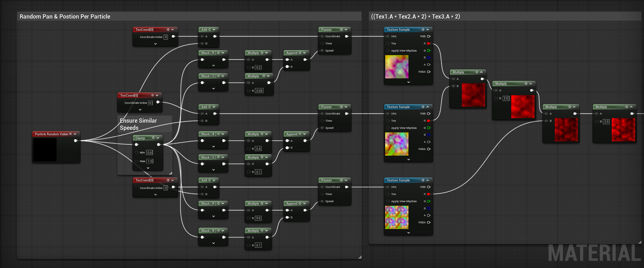Toggle the header chevron on the Clamp node
644x268 pixels.
click(158, 138)
